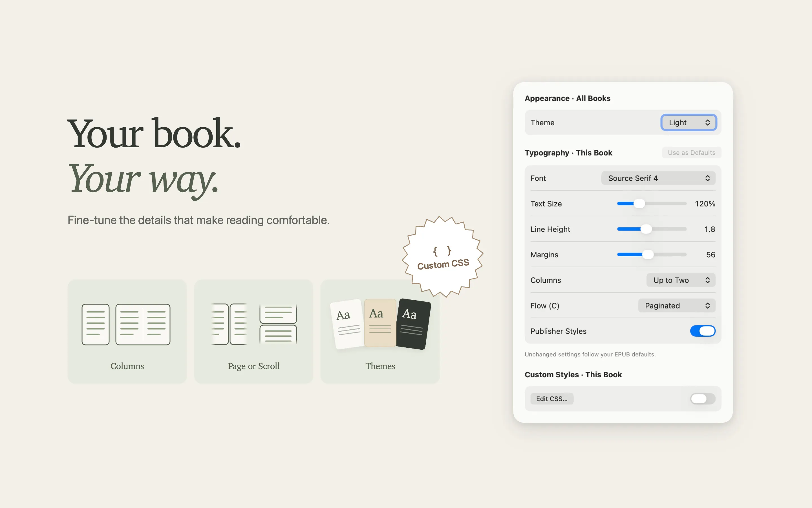Click the Fine-tune the details subtitle

198,220
